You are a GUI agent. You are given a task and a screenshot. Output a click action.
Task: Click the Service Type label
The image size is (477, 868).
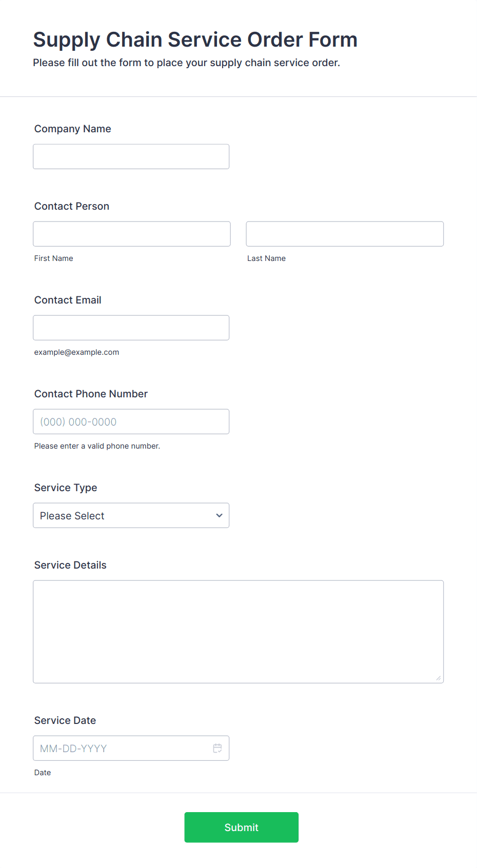point(66,488)
